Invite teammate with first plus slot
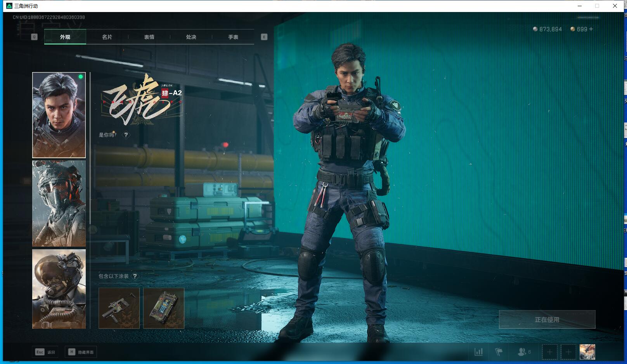The image size is (627, 364). tap(549, 352)
